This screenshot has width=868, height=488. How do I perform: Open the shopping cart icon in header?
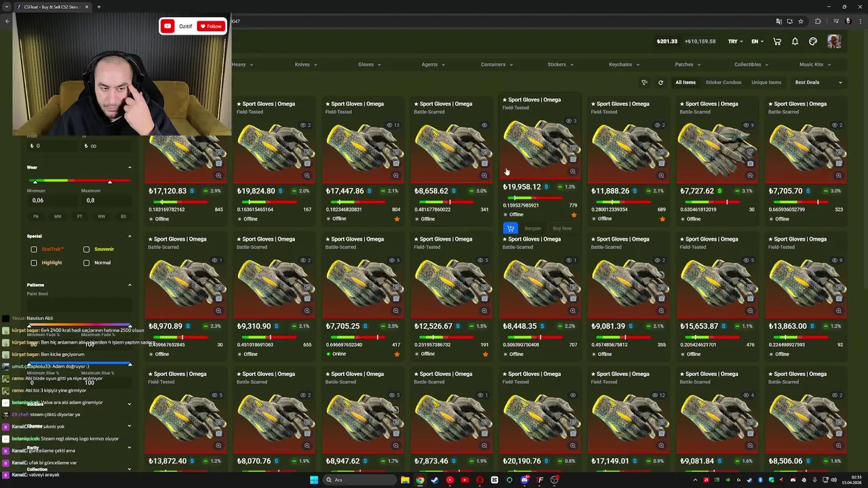[777, 41]
